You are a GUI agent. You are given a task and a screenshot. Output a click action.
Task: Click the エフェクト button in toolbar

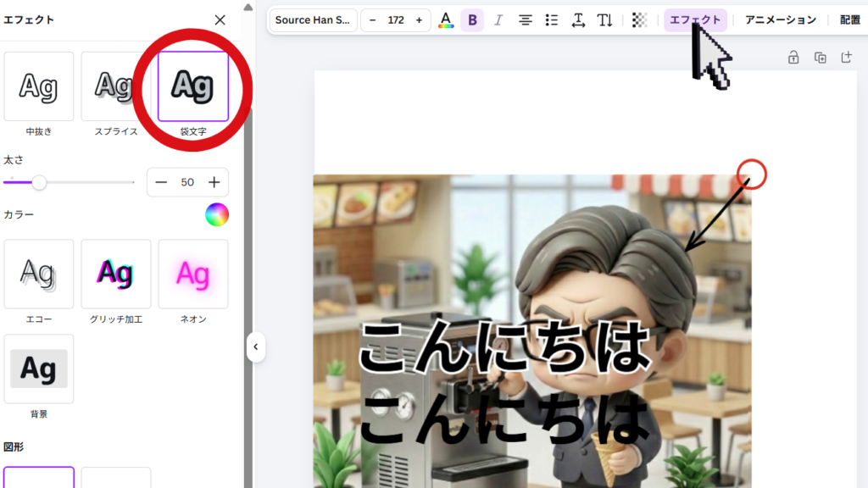click(x=695, y=20)
